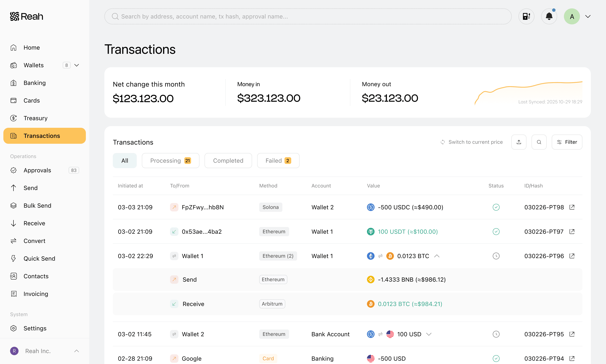
Task: Toggle Switch to current price
Action: coord(472,142)
